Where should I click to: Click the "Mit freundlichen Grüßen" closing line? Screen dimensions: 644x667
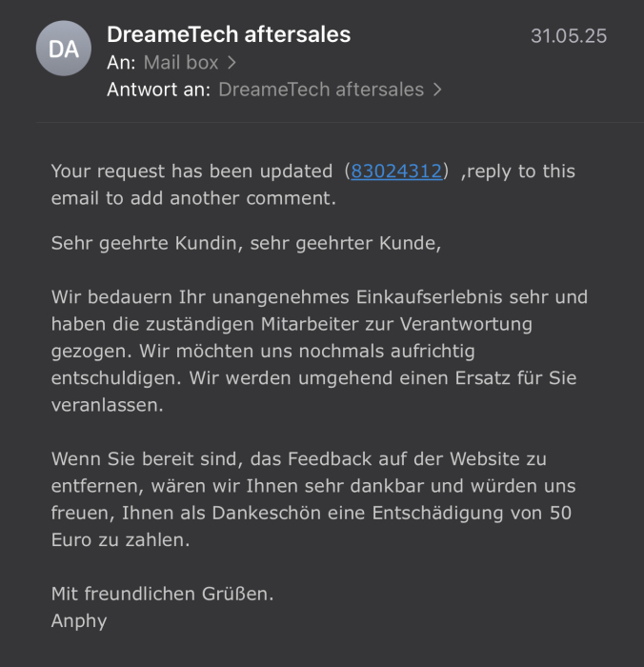(x=162, y=594)
